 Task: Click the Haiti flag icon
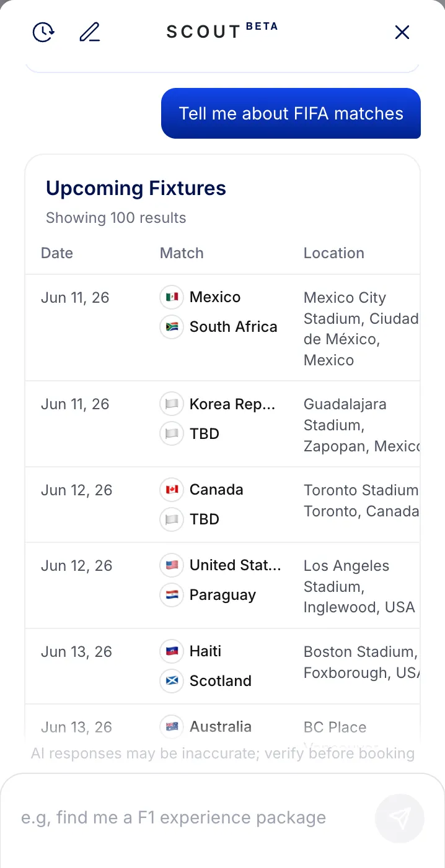click(x=171, y=651)
